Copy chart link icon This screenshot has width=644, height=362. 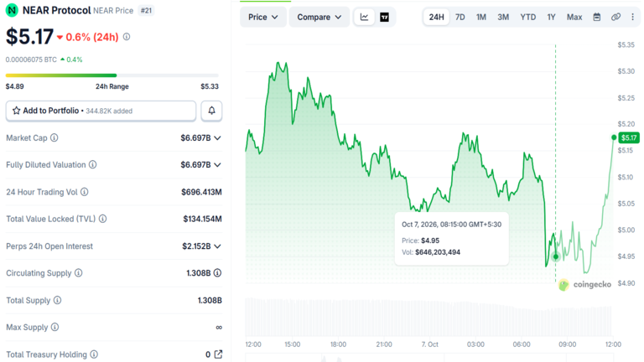615,18
